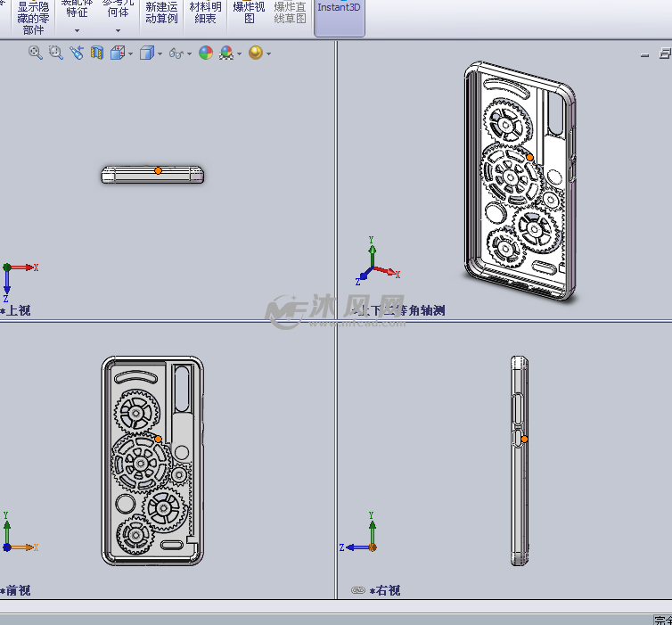672x625 pixels.
Task: Restore the document window
Action: click(665, 53)
